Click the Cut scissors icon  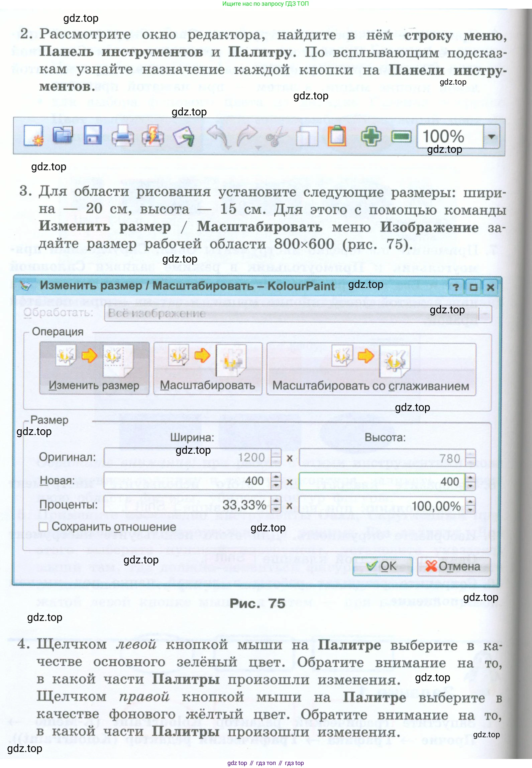point(277,136)
